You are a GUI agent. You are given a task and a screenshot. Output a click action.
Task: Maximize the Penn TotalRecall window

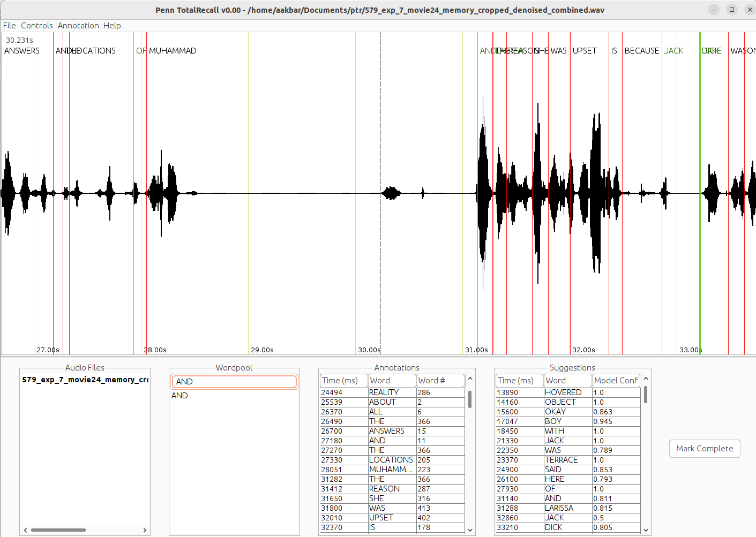[732, 10]
